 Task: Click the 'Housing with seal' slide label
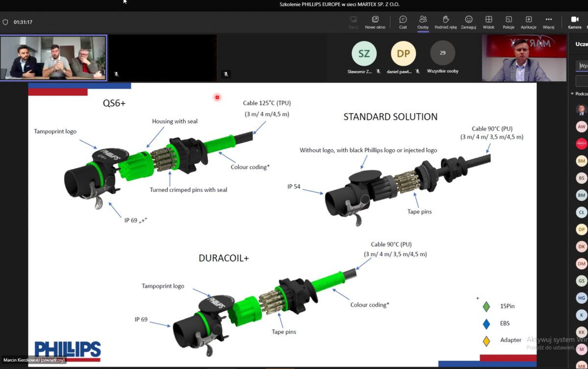175,121
